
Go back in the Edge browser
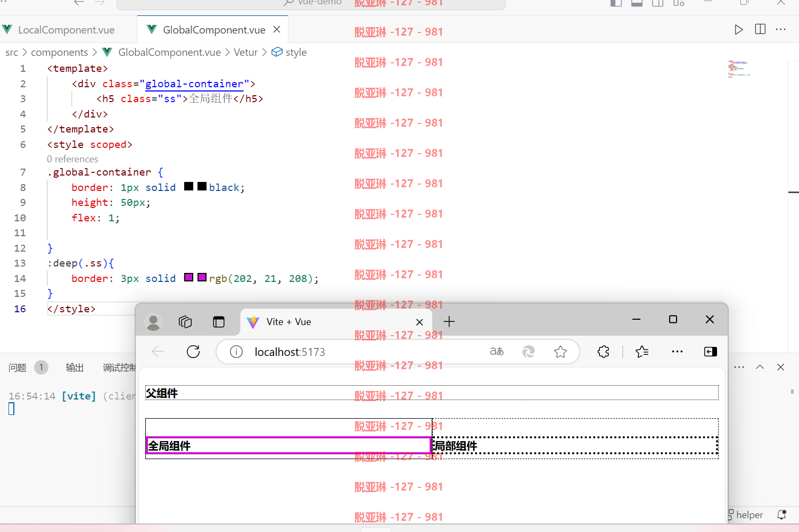pos(158,352)
